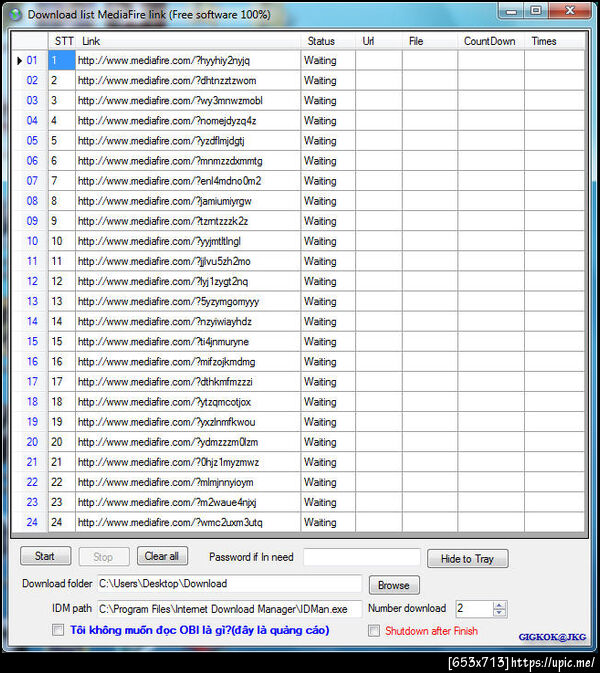This screenshot has width=600, height=673.
Task: Select link cell '?yzdflmjdgtj'
Action: pos(188,141)
